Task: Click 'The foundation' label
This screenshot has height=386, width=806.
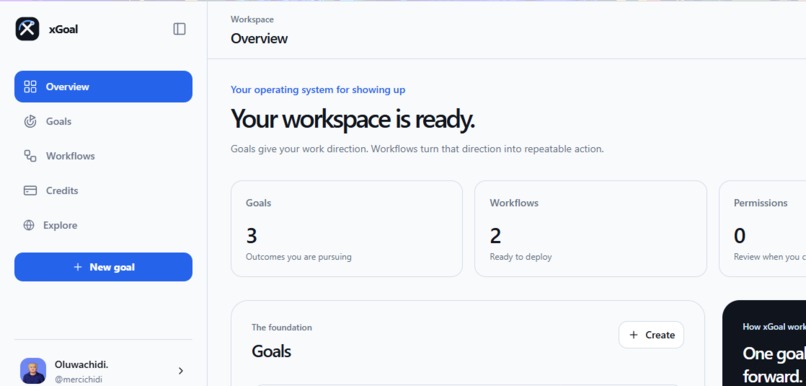Action: [282, 327]
